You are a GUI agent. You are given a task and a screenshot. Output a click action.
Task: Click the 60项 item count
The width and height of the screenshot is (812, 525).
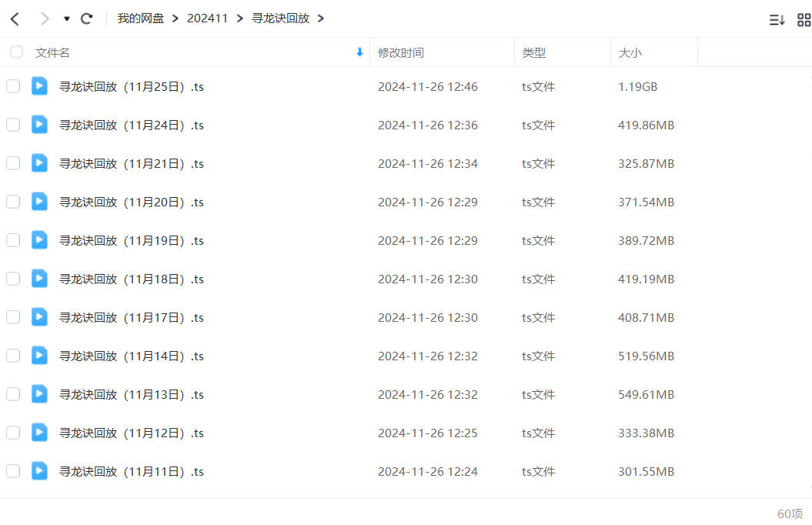point(790,513)
